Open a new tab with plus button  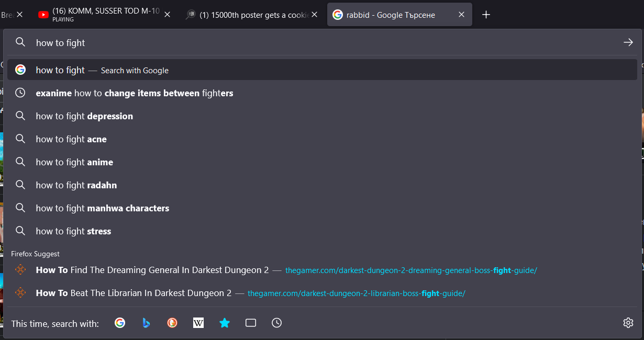click(486, 15)
